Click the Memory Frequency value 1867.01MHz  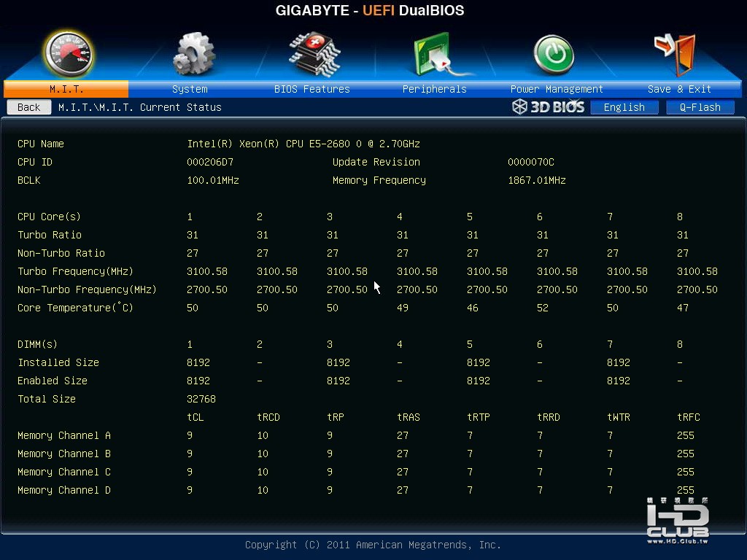(536, 181)
